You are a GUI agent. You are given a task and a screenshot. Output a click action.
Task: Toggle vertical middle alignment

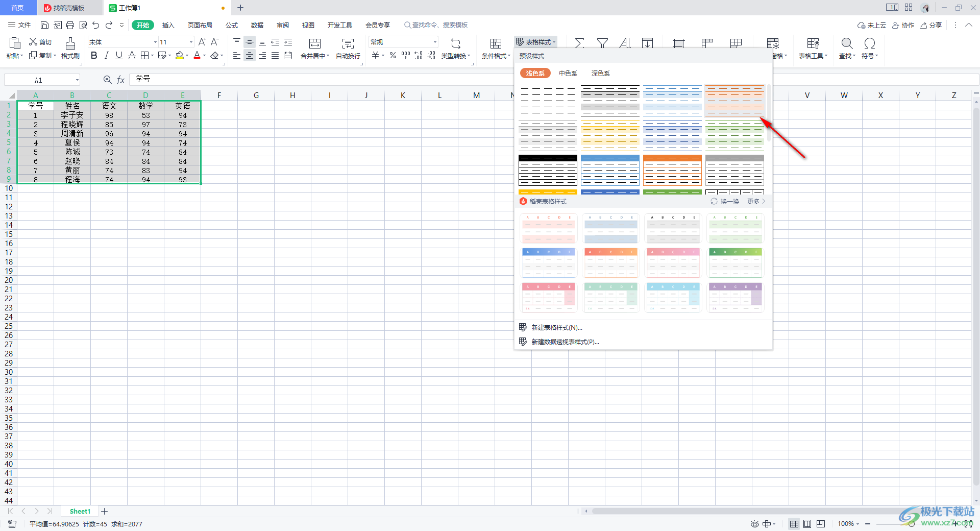click(x=250, y=42)
